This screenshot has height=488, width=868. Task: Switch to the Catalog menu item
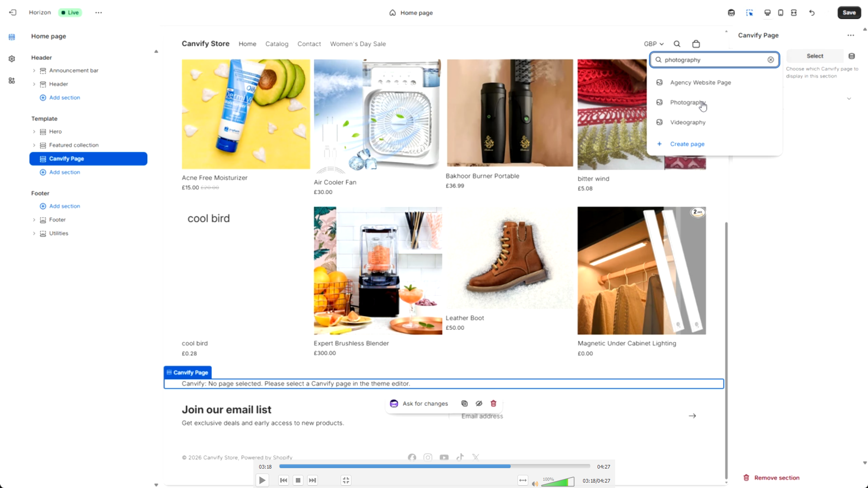277,44
